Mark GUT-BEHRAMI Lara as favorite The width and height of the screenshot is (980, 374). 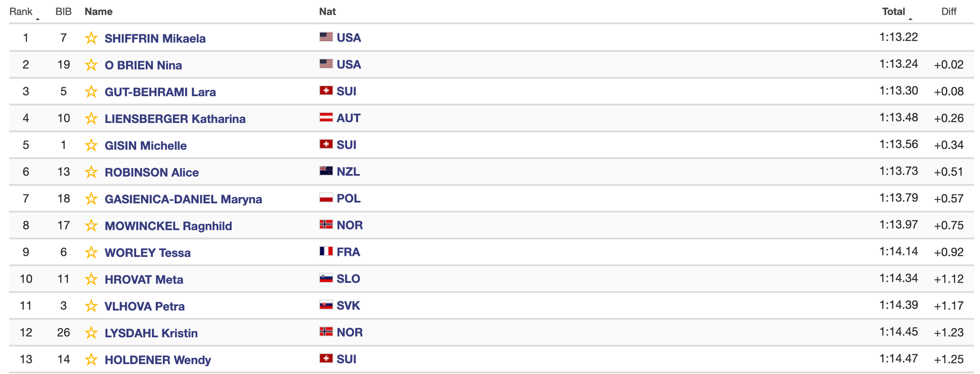pos(91,91)
